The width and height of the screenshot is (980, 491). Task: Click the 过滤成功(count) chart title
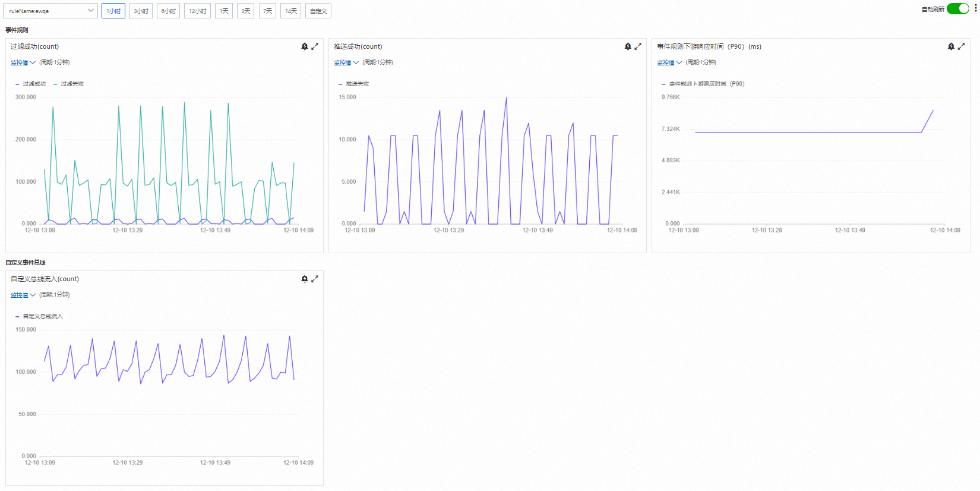(x=34, y=46)
